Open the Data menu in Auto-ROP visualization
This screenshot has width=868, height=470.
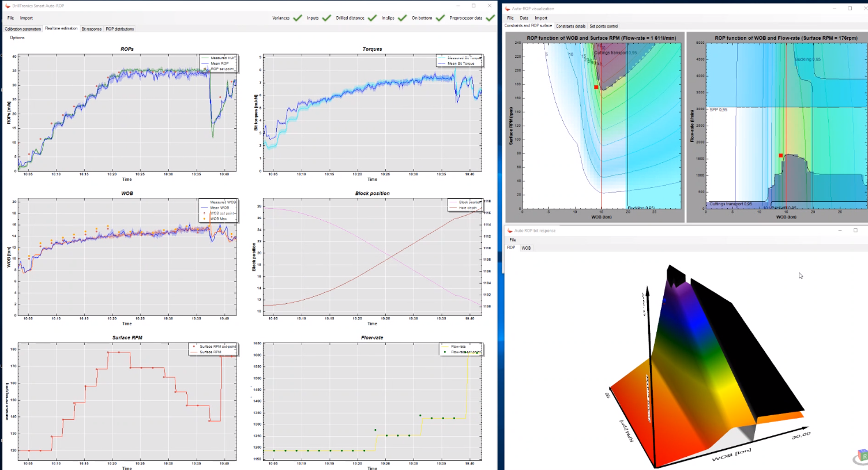point(524,18)
